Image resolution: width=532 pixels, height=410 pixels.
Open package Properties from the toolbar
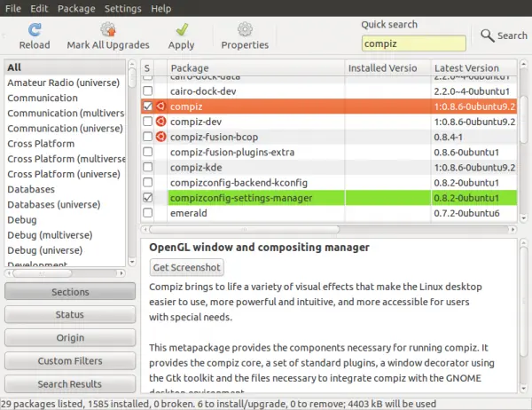point(245,36)
